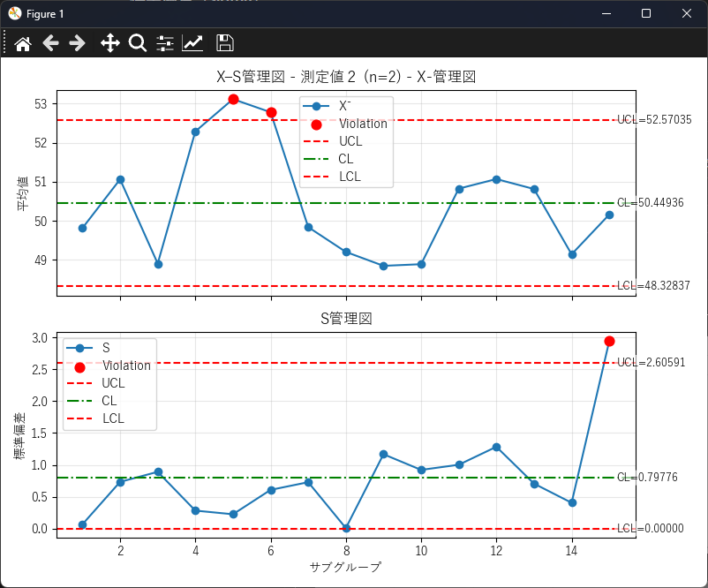Open the Configure subplots sliders dialog

pos(165,43)
